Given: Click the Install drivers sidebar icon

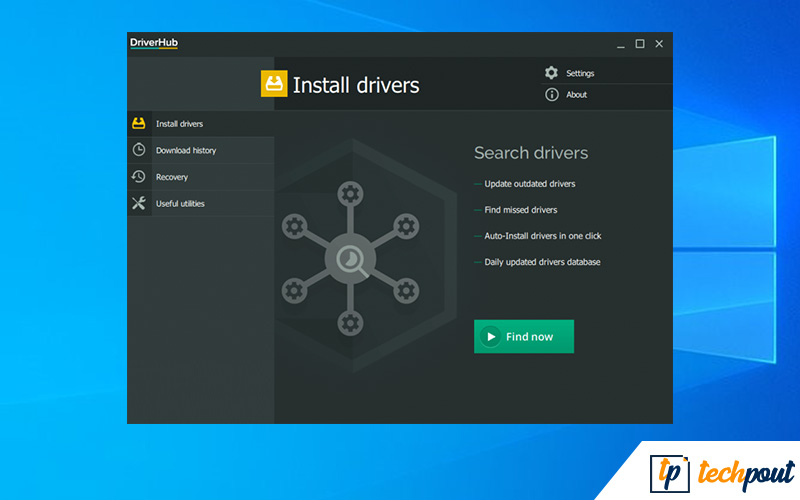Looking at the screenshot, I should pos(139,124).
